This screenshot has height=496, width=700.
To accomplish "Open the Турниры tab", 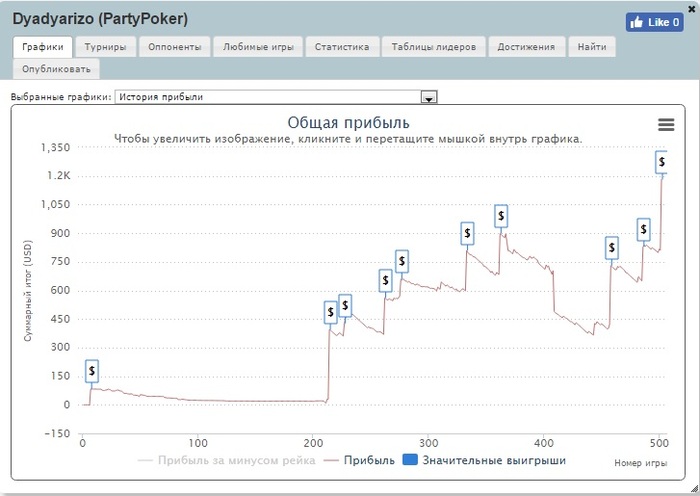I will (105, 47).
